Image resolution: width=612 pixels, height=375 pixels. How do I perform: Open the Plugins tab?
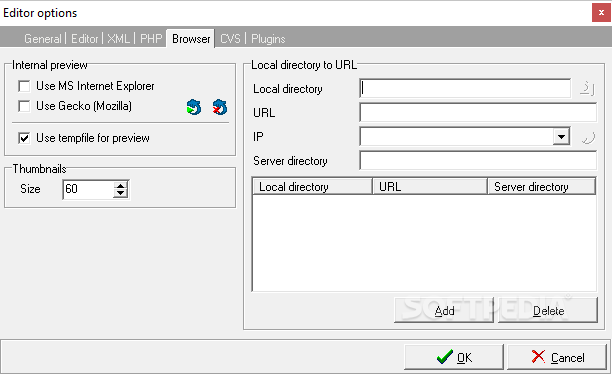[268, 39]
